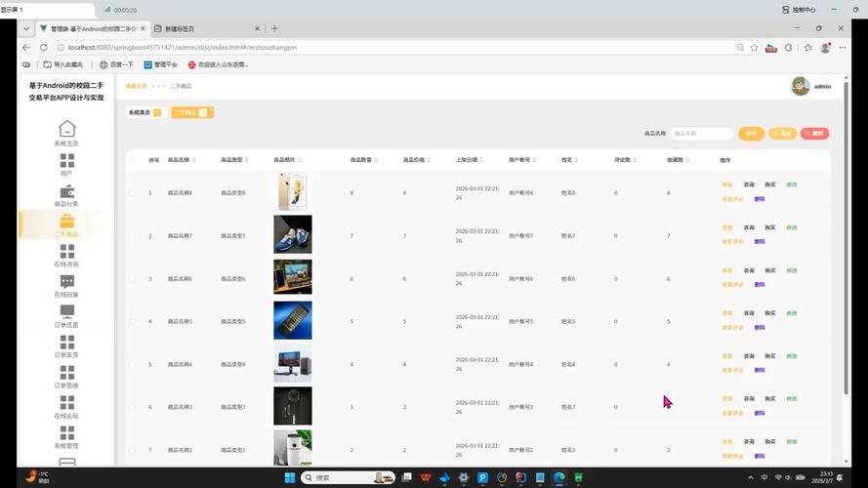Click 购买 in row 1

pos(770,184)
